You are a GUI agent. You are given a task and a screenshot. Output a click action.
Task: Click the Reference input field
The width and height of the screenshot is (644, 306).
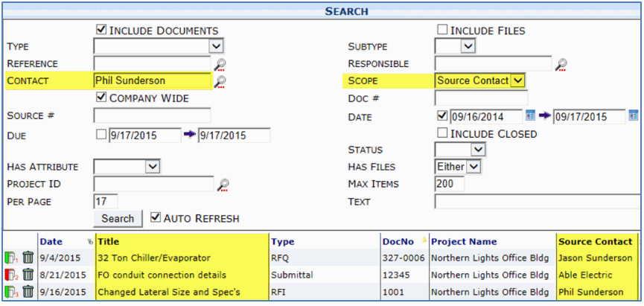[x=152, y=64]
